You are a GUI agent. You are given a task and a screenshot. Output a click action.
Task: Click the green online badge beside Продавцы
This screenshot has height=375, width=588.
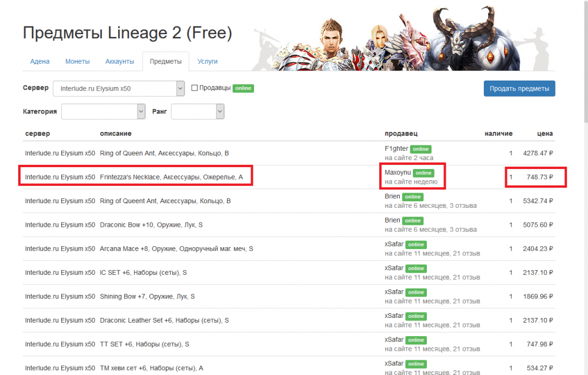[243, 88]
